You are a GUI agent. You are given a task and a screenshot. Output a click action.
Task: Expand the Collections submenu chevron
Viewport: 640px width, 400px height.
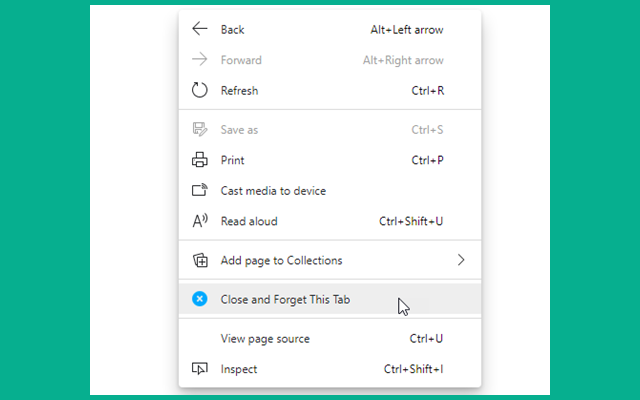coord(461,260)
